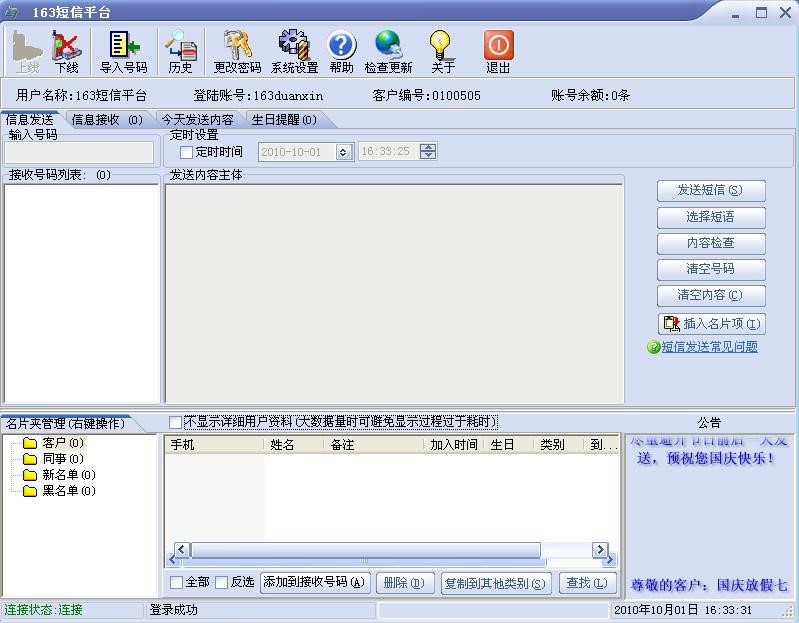Select the 名片夹管理 panel tab
The width and height of the screenshot is (799, 623).
tap(65, 423)
